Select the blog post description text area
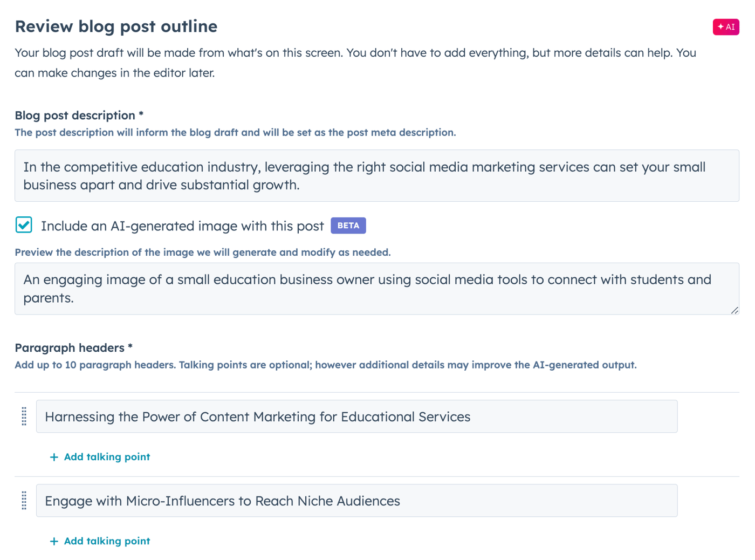 coord(377,175)
